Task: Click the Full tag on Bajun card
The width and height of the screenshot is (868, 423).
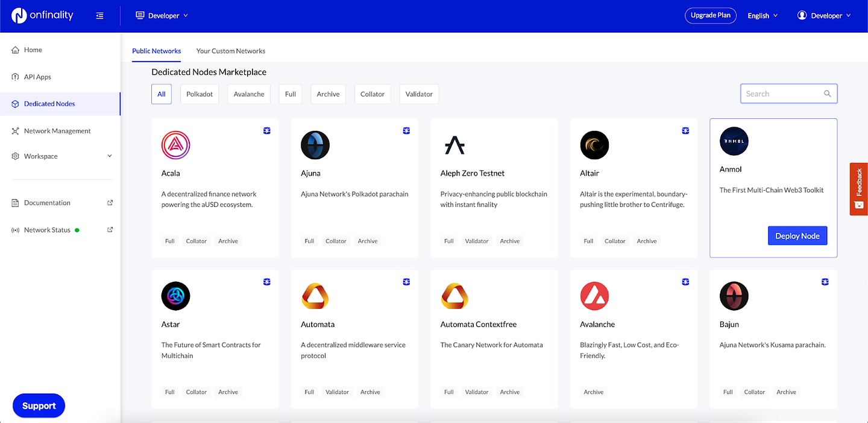Action: tap(728, 392)
